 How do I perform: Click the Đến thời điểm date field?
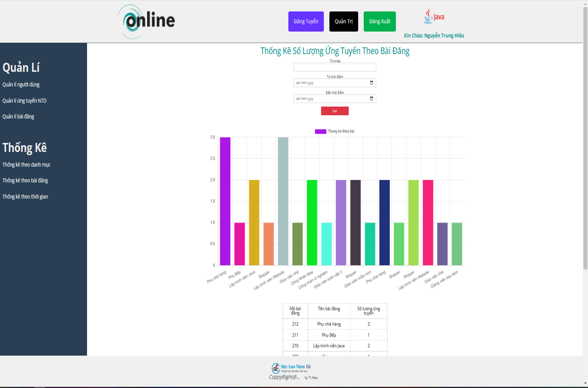pos(335,99)
